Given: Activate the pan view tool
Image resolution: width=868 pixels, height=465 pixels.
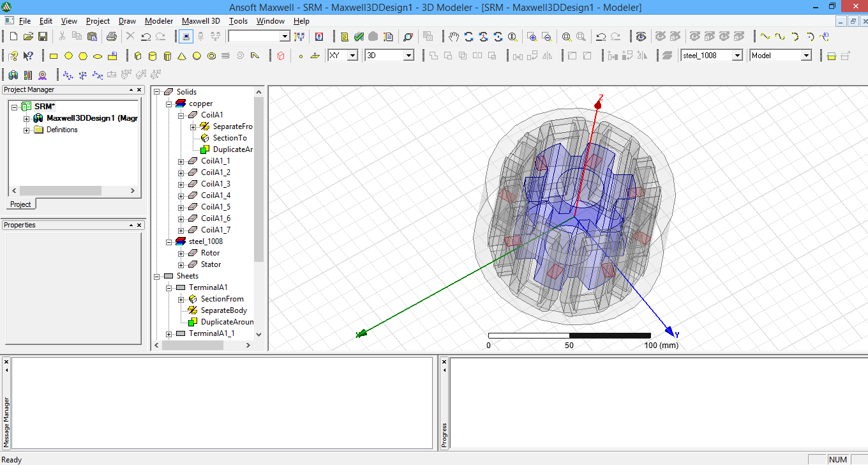Looking at the screenshot, I should (x=454, y=36).
